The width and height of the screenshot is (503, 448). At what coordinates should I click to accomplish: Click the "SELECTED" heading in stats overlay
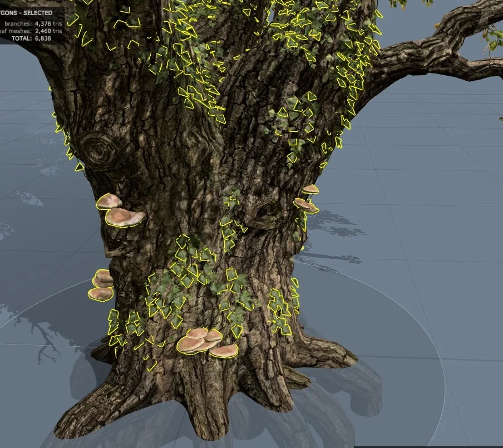pos(37,13)
